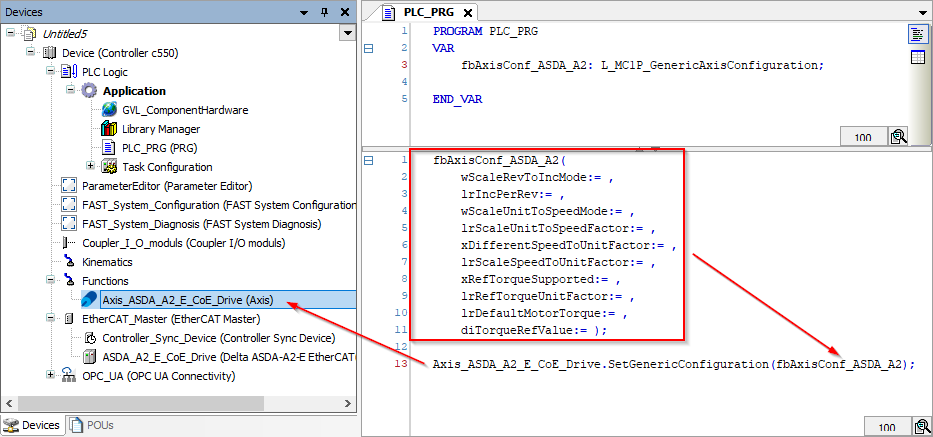
Task: Click the Library Manager books icon
Action: pyautogui.click(x=109, y=129)
